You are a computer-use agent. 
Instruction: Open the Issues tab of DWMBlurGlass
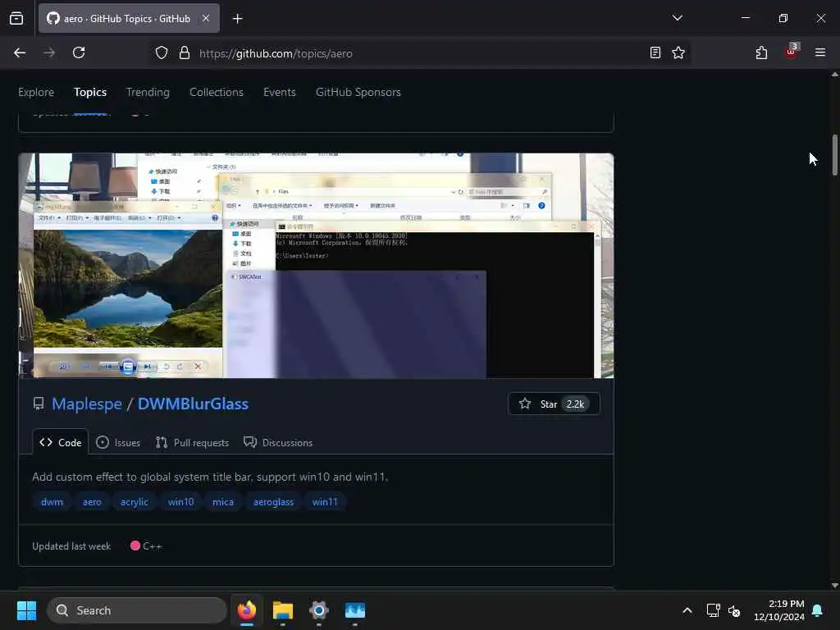118,442
